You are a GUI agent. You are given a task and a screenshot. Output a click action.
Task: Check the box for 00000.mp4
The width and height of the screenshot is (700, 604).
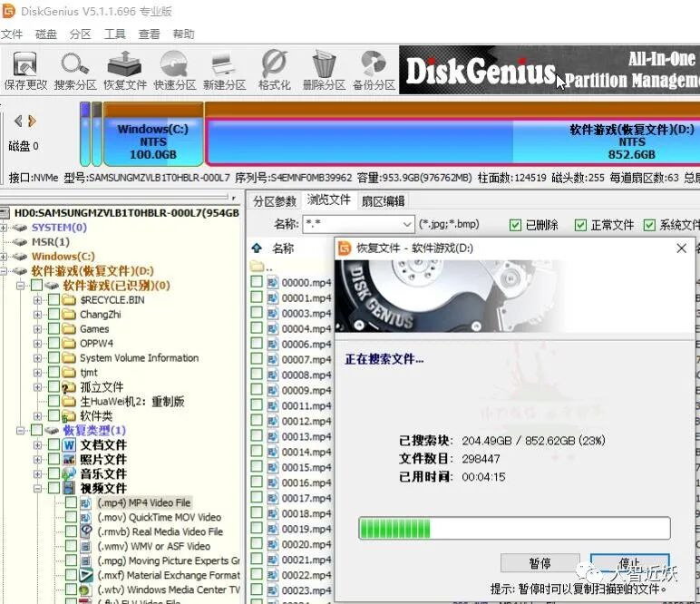(x=257, y=282)
